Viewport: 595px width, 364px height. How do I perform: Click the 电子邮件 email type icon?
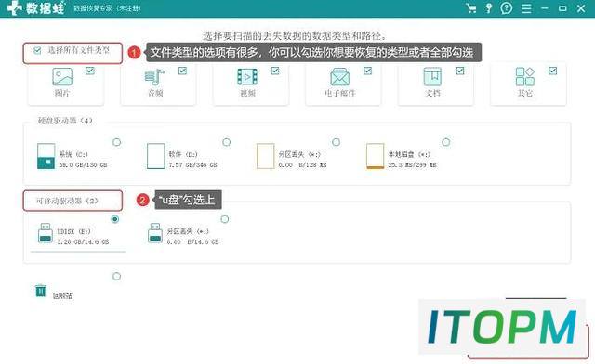click(339, 77)
